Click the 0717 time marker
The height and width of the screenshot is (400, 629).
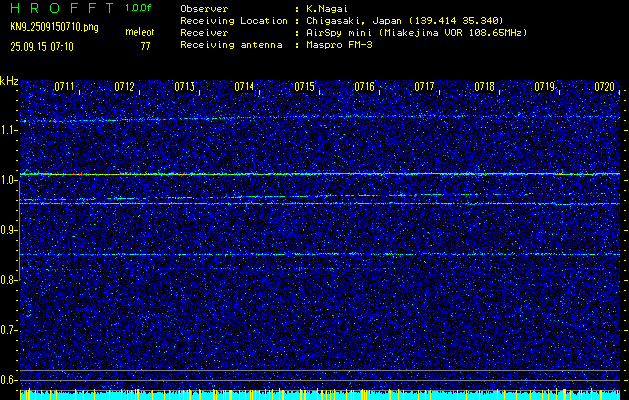click(424, 86)
